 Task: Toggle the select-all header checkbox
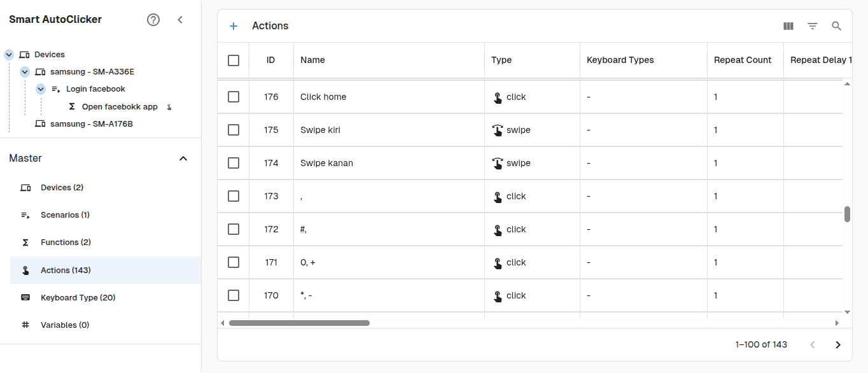[x=234, y=60]
